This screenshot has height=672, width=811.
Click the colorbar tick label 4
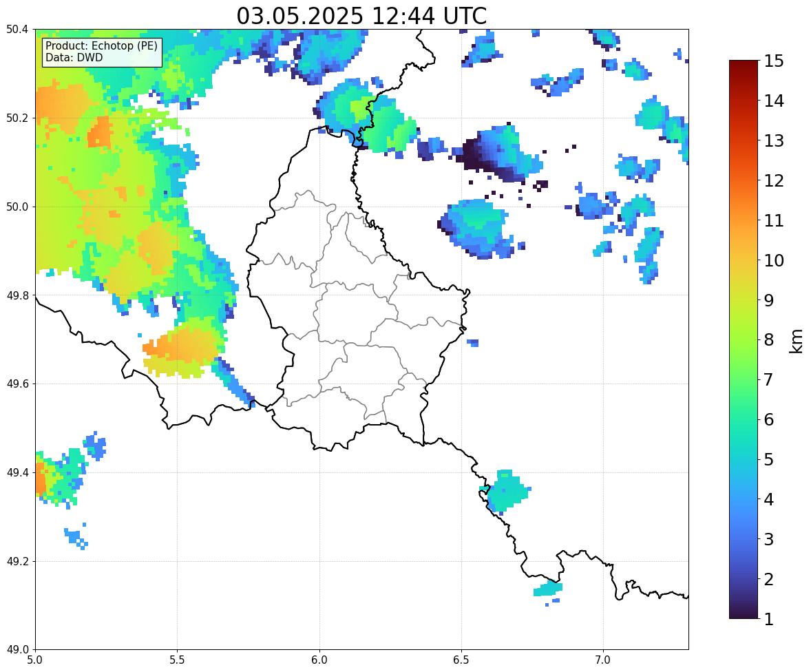[768, 499]
